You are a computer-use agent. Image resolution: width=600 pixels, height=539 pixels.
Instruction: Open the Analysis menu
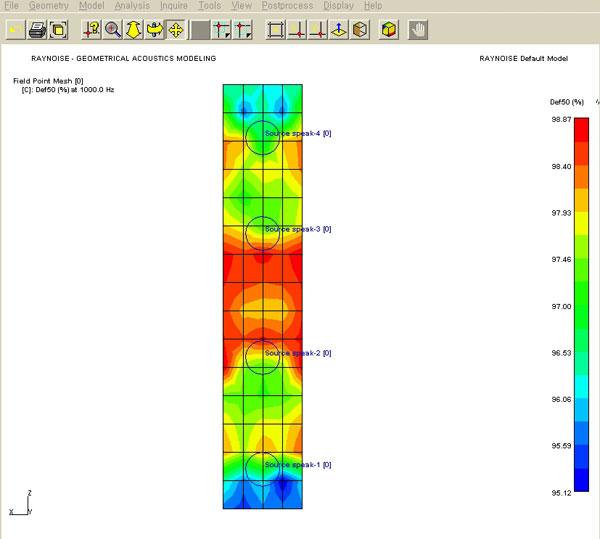tap(132, 6)
